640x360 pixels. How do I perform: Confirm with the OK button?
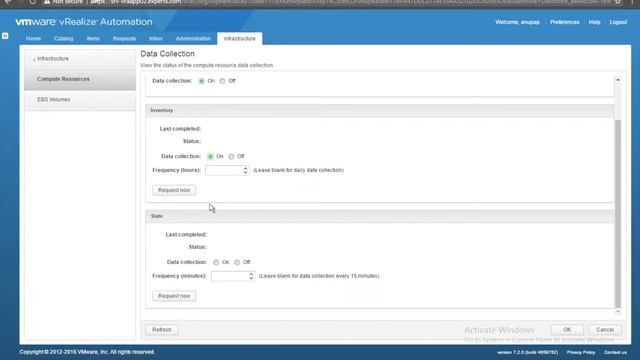click(x=567, y=330)
